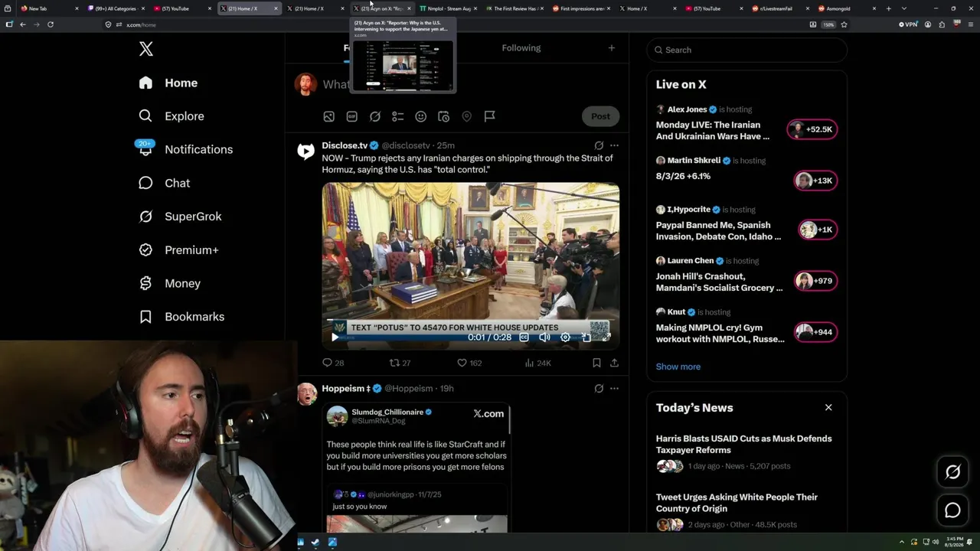Add a new timeline tab with plus
980x551 pixels.
tap(611, 48)
